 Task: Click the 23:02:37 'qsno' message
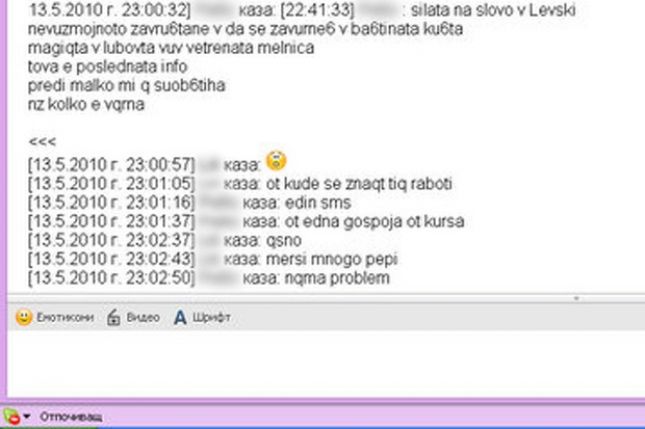tap(283, 241)
